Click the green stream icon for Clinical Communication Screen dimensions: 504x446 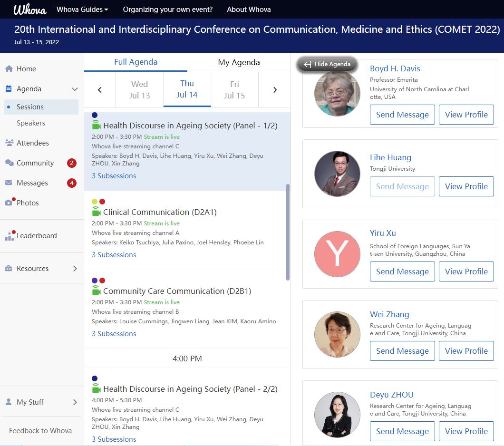point(96,212)
